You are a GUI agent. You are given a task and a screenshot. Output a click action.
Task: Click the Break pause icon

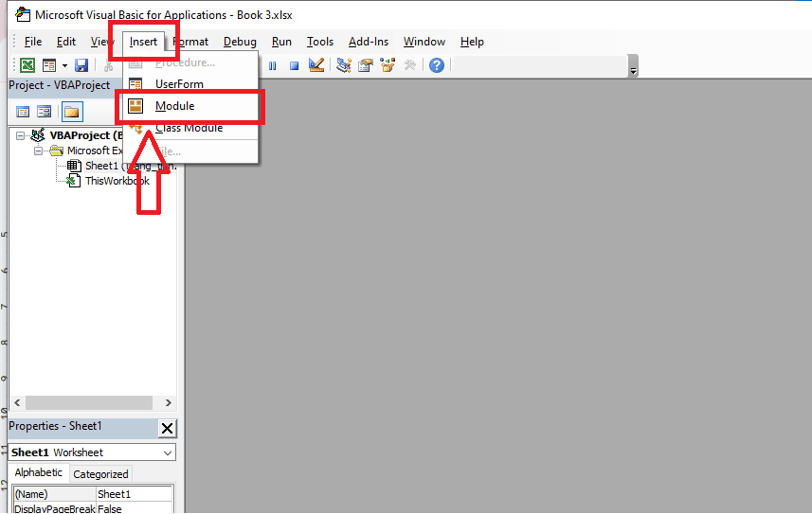point(272,65)
